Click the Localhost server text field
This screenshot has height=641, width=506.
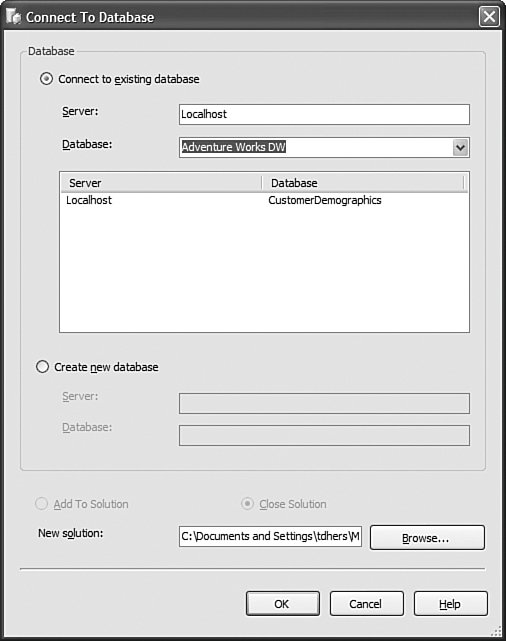click(324, 114)
